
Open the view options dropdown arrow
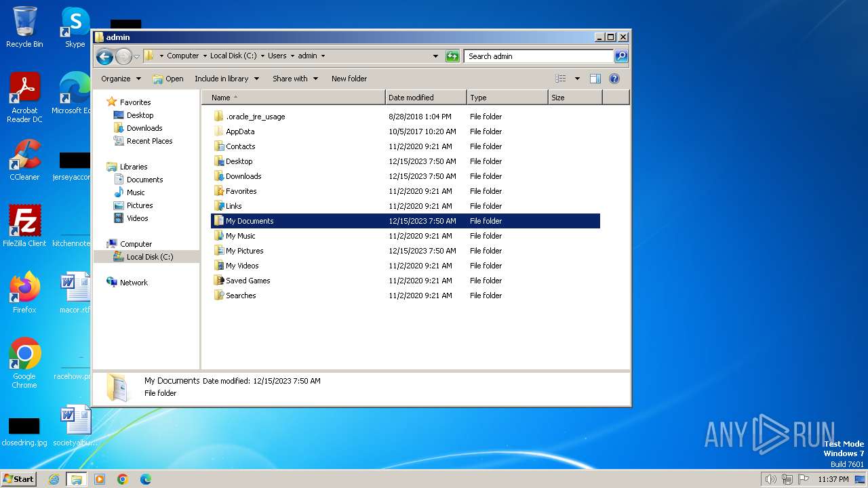577,79
